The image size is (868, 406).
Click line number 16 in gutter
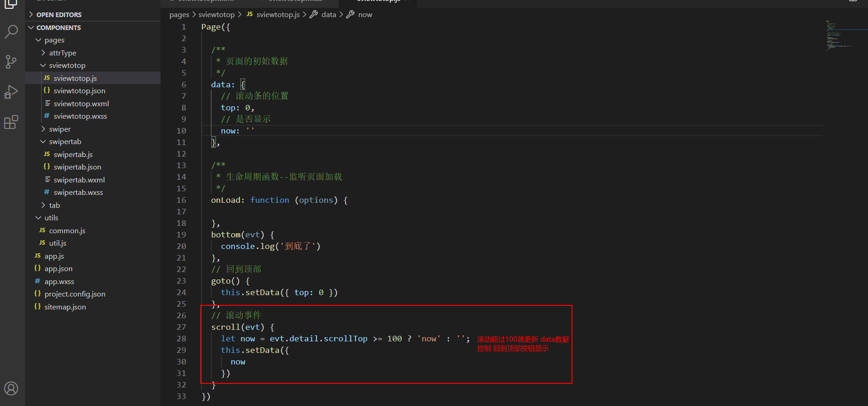181,200
